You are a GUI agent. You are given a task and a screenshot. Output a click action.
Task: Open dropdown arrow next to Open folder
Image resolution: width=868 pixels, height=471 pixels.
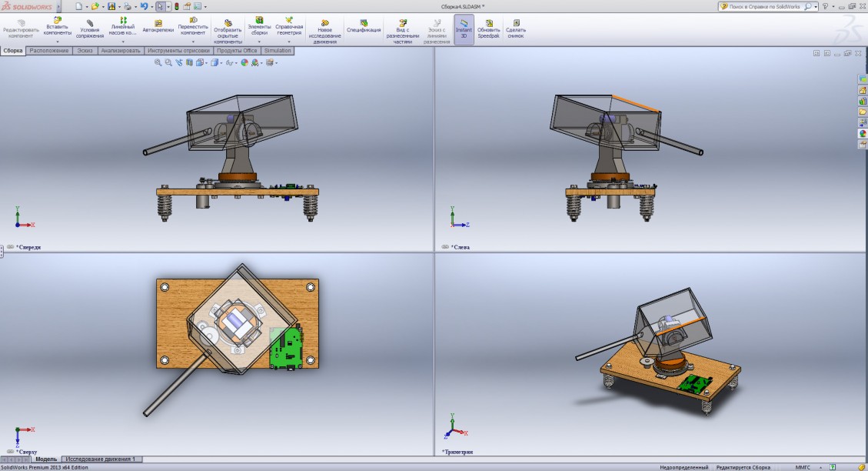[x=103, y=7]
